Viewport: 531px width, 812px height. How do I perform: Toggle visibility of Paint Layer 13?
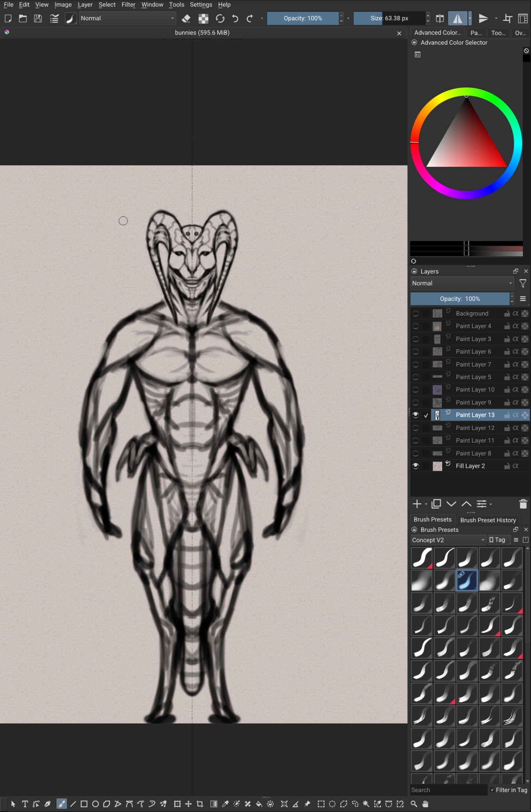coord(415,415)
